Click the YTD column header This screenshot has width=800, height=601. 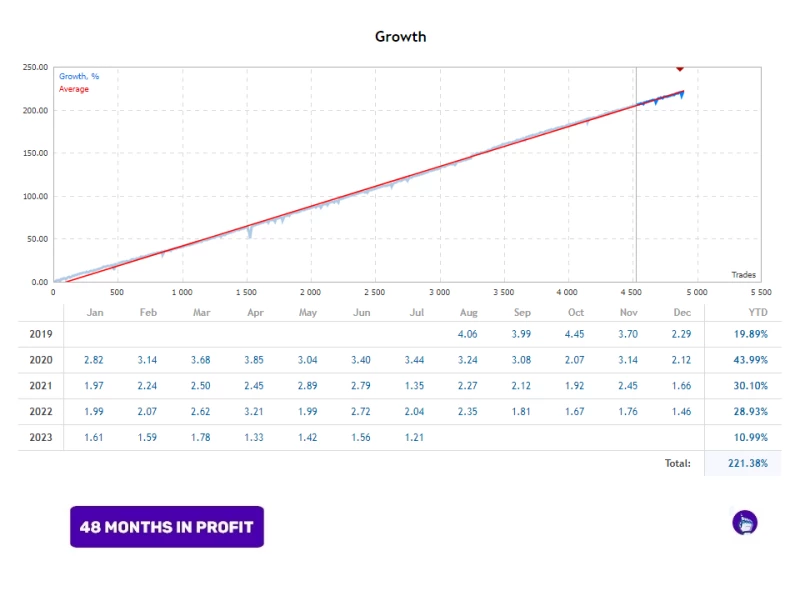pyautogui.click(x=744, y=313)
